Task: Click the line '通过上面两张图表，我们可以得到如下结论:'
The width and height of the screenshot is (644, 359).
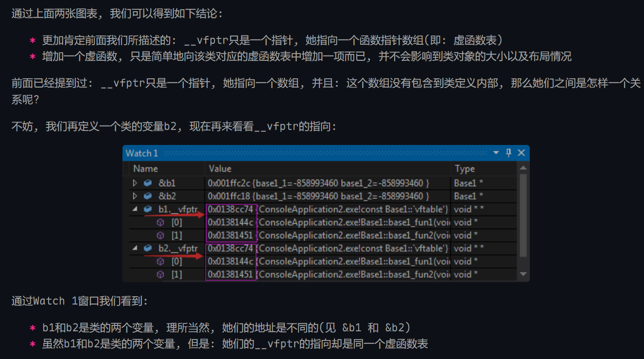Action: point(117,14)
